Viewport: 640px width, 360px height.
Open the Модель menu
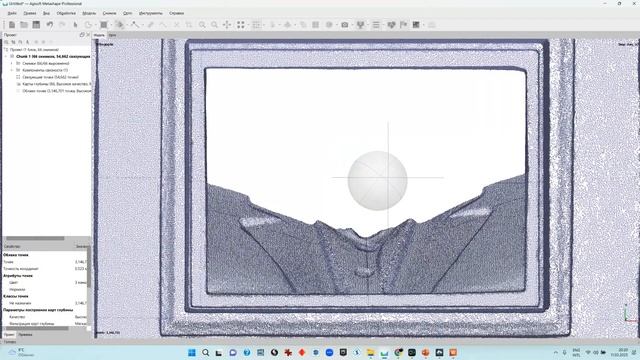click(x=89, y=13)
